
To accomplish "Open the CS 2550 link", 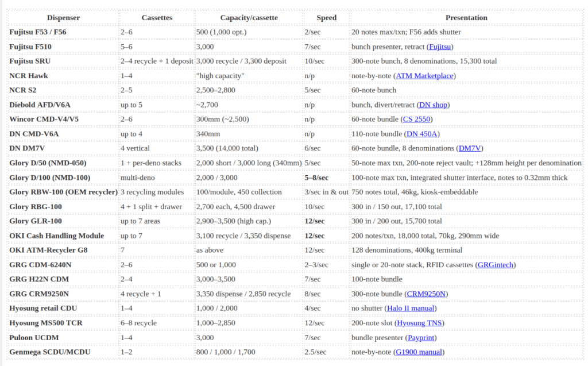I will [x=416, y=120].
